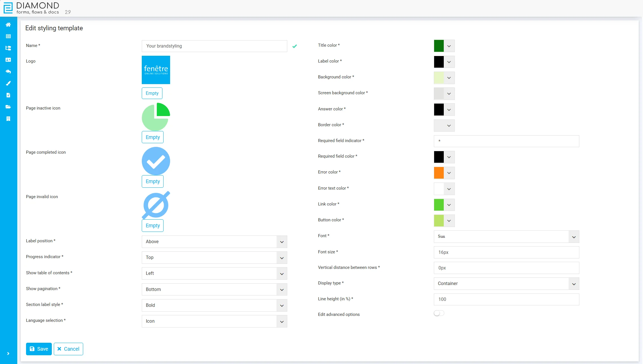
Task: Click the folder tree icon in sidebar
Action: [8, 48]
